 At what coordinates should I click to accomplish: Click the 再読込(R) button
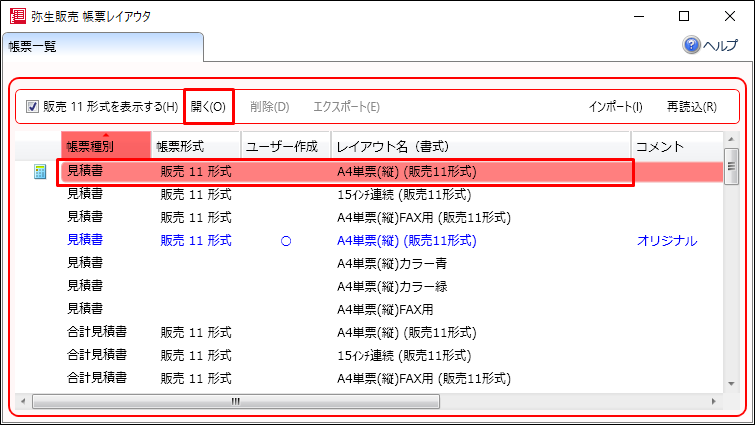(691, 107)
